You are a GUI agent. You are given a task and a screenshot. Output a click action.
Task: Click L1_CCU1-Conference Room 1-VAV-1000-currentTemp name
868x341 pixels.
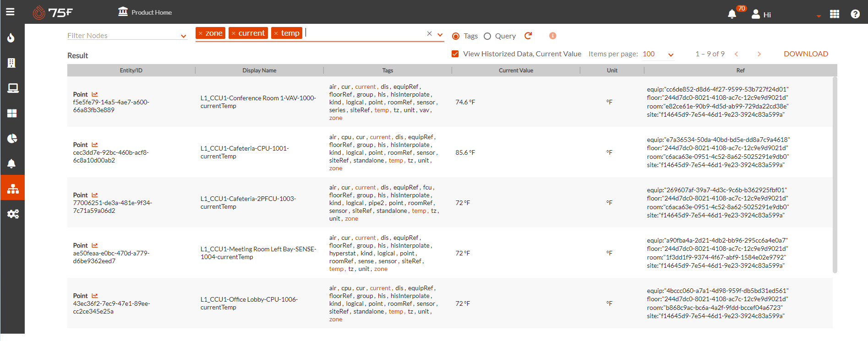coord(258,102)
